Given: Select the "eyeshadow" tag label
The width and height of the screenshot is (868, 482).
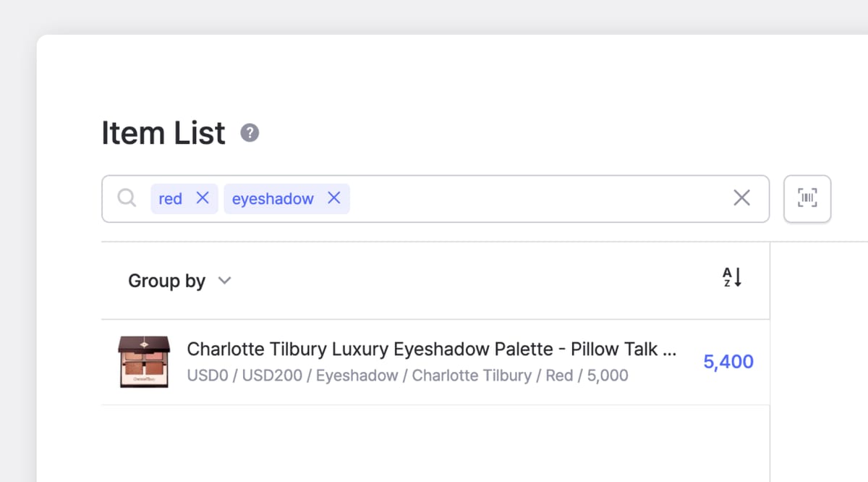Looking at the screenshot, I should pos(273,199).
